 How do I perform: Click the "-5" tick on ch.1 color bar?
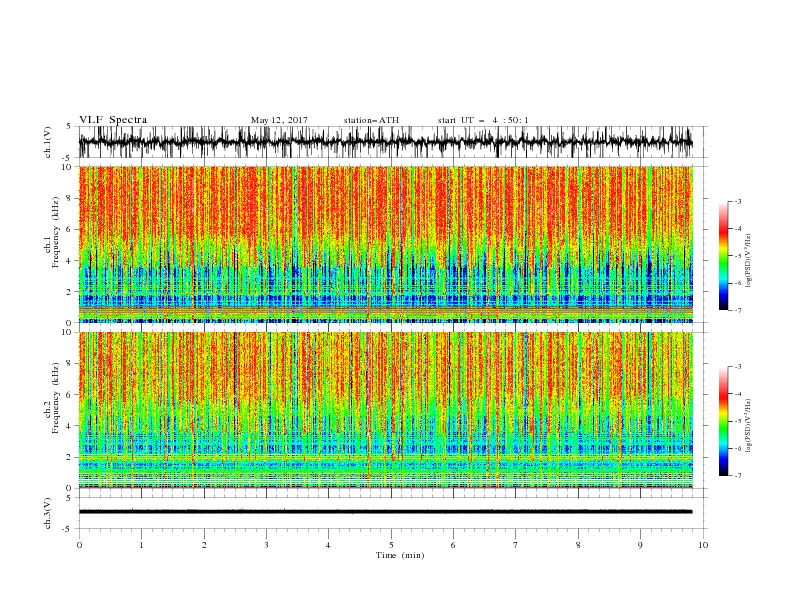(737, 256)
